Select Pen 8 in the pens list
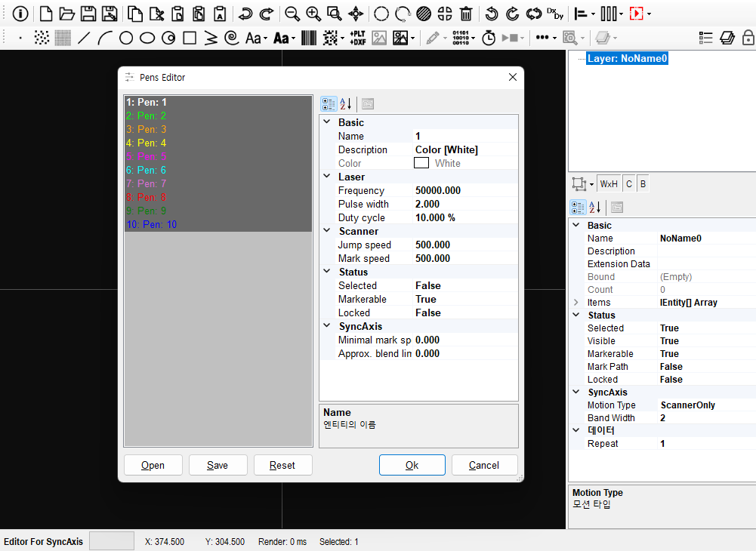This screenshot has height=551, width=756. (218, 197)
